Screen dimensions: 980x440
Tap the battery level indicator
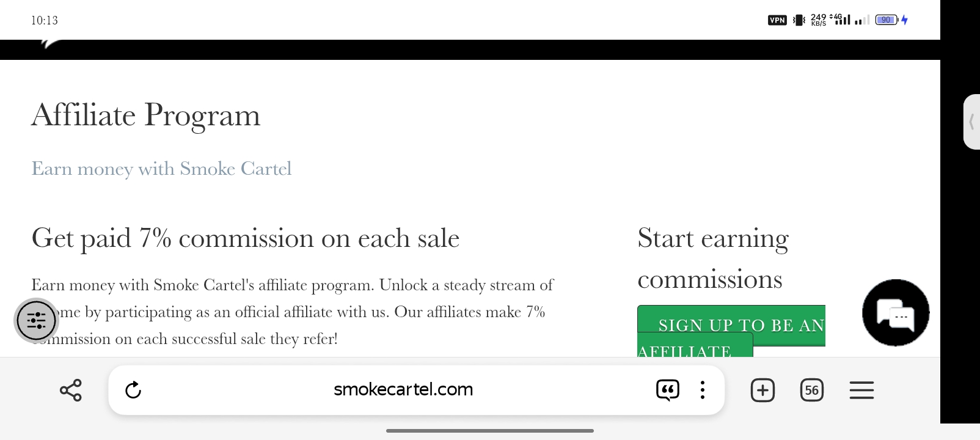point(887,20)
